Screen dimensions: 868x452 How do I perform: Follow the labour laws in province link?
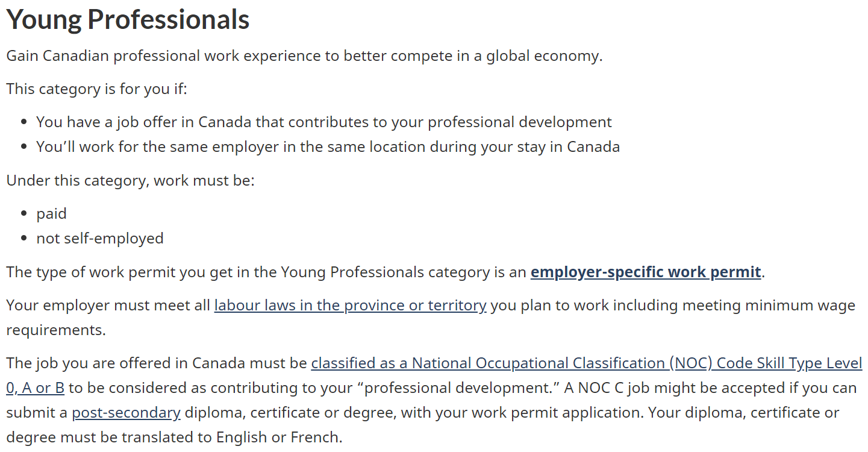click(x=350, y=306)
